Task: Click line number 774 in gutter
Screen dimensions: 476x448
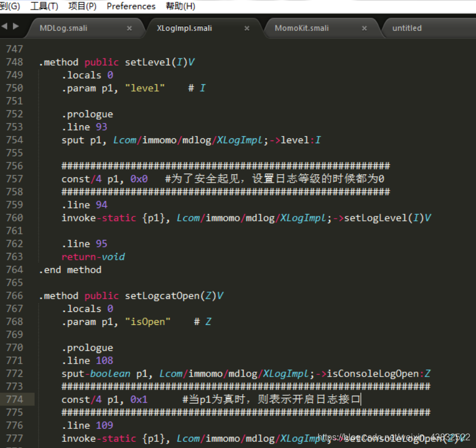Action: (x=15, y=400)
